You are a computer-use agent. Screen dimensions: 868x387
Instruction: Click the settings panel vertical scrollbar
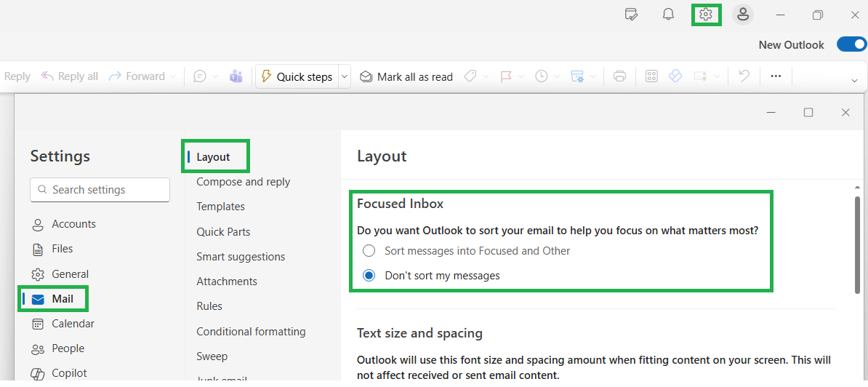pyautogui.click(x=857, y=244)
